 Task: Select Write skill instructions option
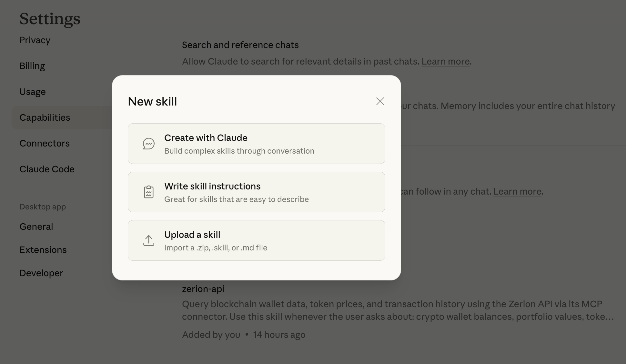click(x=256, y=192)
